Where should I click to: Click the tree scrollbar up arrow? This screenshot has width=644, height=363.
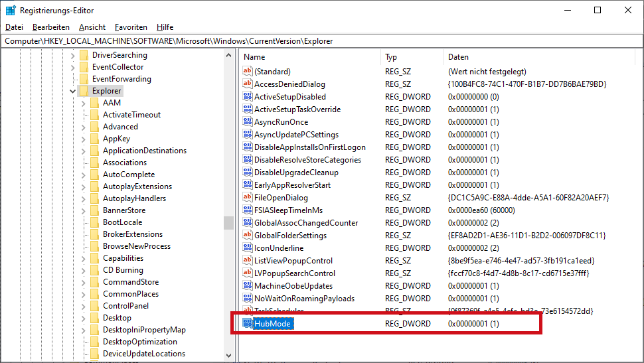click(229, 55)
